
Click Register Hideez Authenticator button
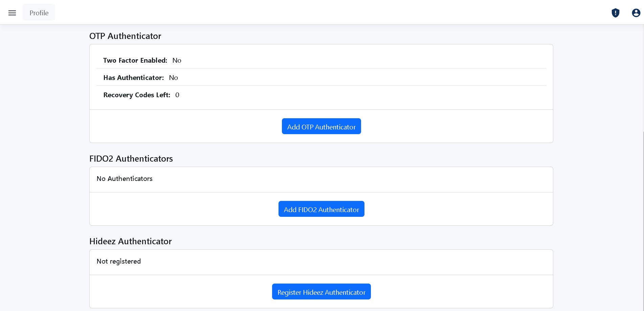[321, 292]
